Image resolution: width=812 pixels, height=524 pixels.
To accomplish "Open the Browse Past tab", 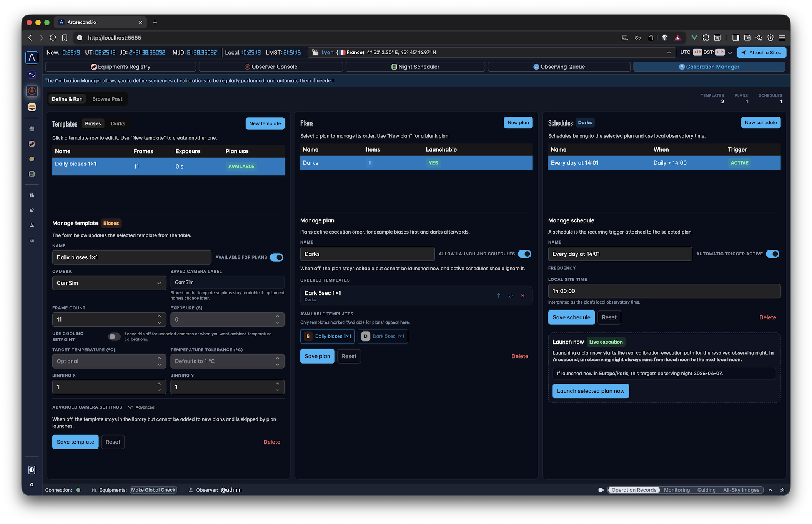I will 107,99.
